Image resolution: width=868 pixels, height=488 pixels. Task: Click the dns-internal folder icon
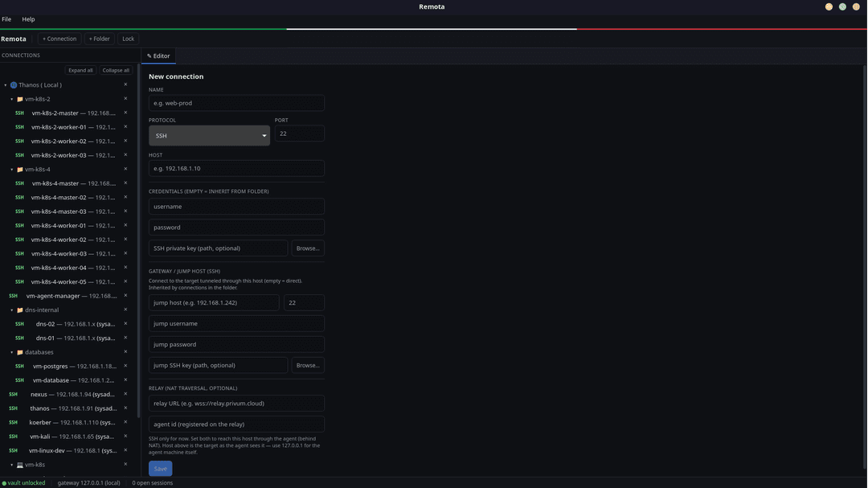click(x=20, y=310)
